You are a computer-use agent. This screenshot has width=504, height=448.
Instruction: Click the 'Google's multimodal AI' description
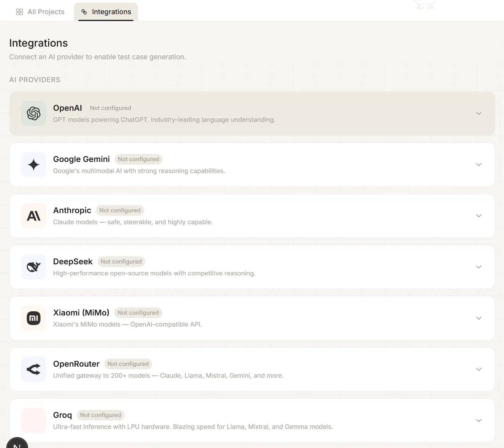[139, 171]
